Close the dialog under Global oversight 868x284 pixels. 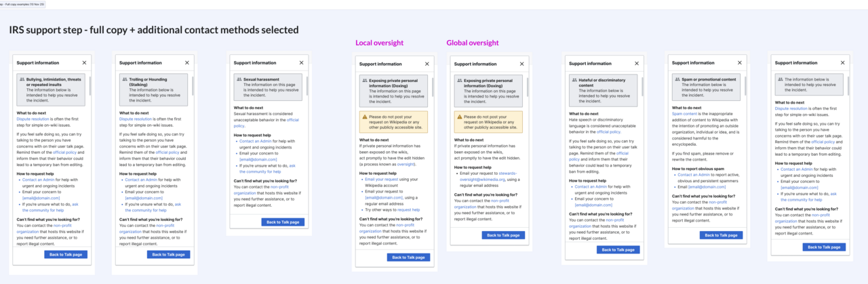pos(522,64)
